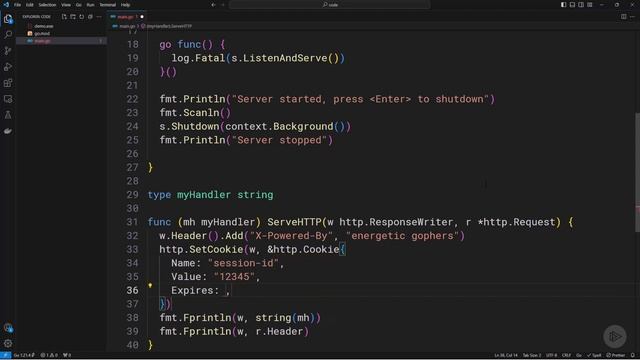Click New Folder icon in Explorer header
Image resolution: width=640 pixels, height=360 pixels.
point(73,17)
